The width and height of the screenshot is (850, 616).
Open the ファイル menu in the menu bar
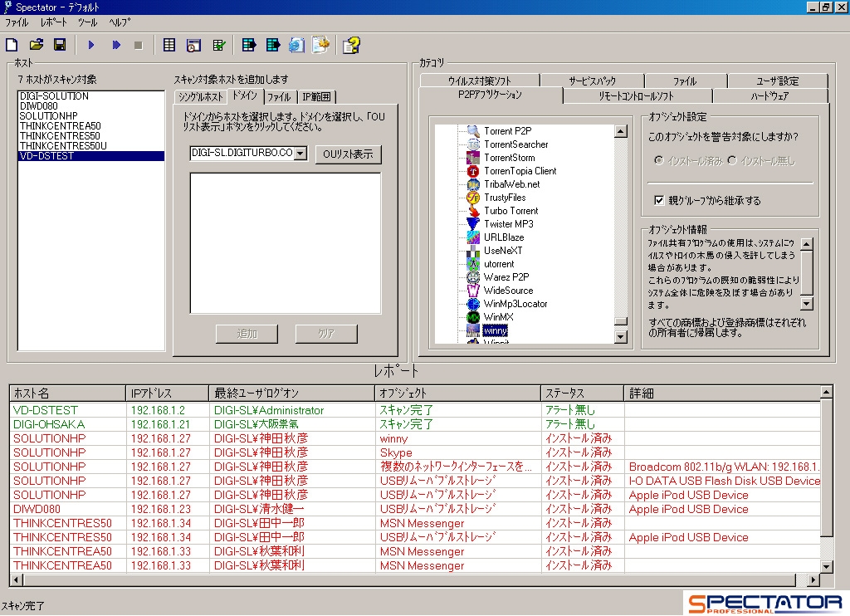[x=17, y=22]
